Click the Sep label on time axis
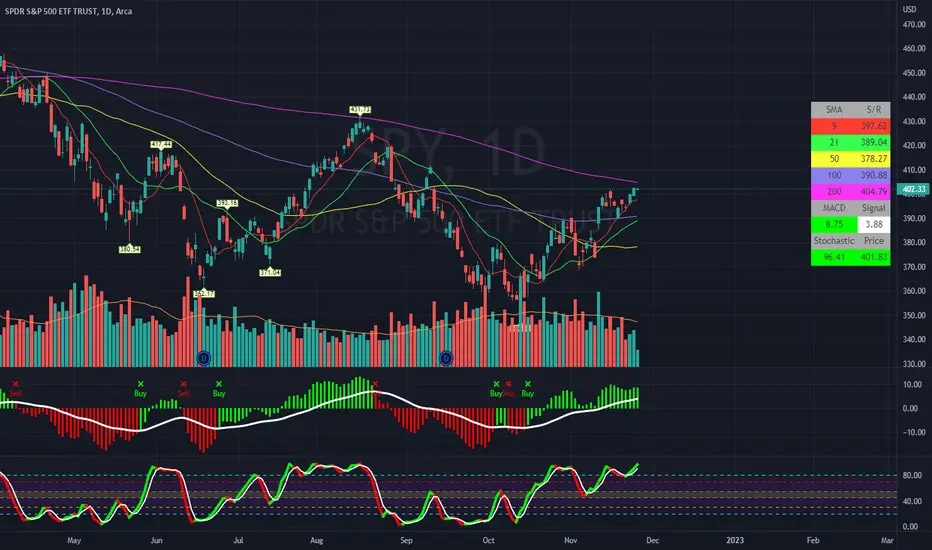The image size is (932, 550). point(407,540)
